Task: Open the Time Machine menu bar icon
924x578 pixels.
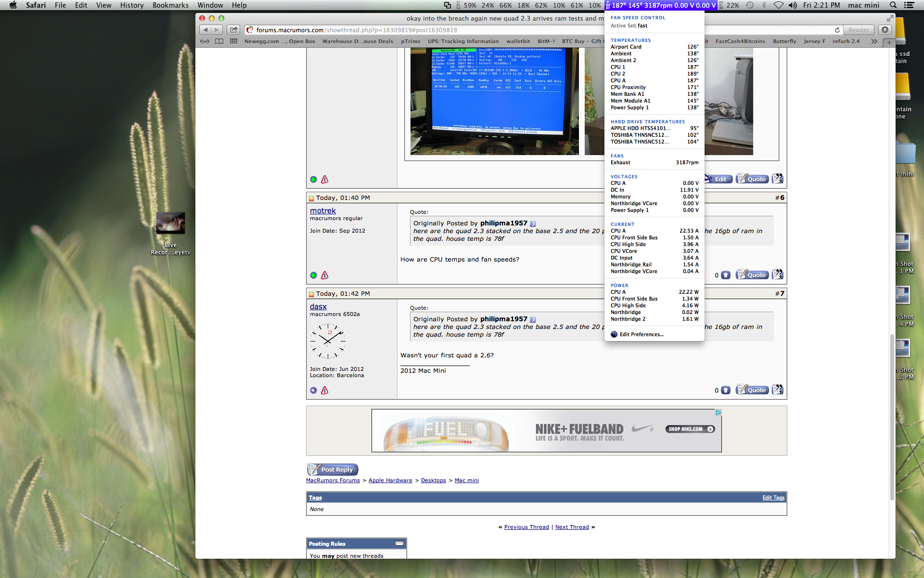Action: coord(750,5)
